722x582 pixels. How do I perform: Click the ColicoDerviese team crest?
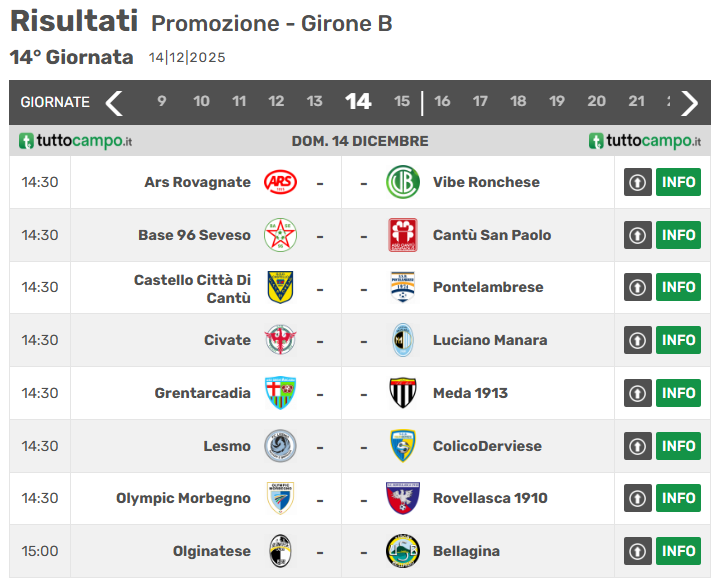point(403,446)
